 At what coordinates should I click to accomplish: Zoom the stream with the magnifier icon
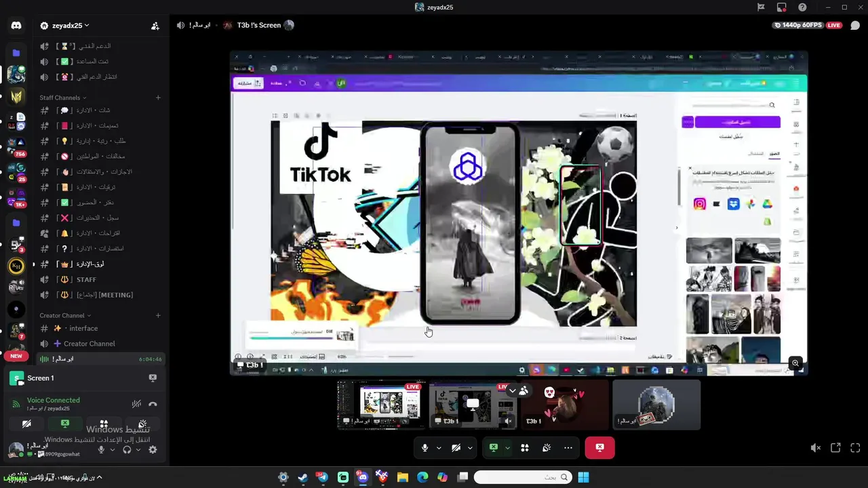[795, 363]
